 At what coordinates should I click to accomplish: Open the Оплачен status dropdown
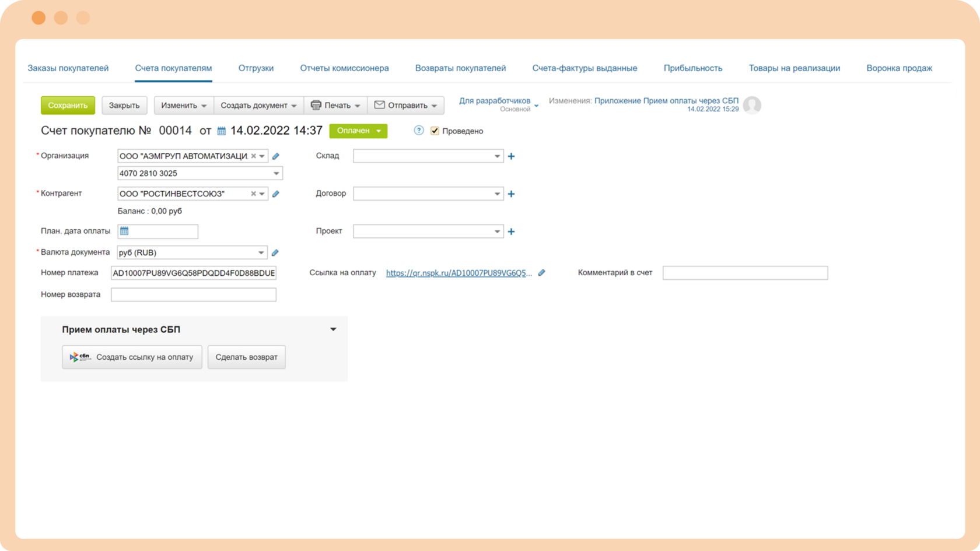point(358,131)
